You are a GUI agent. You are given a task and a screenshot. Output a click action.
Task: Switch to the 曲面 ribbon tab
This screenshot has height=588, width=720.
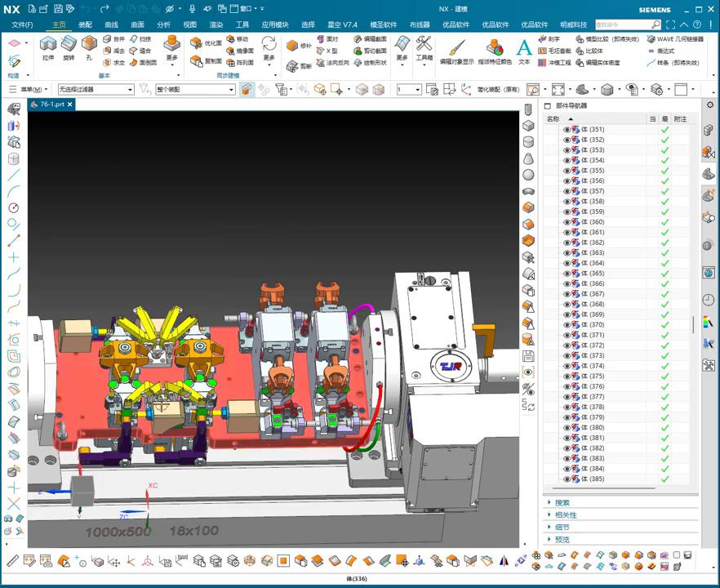coord(137,24)
